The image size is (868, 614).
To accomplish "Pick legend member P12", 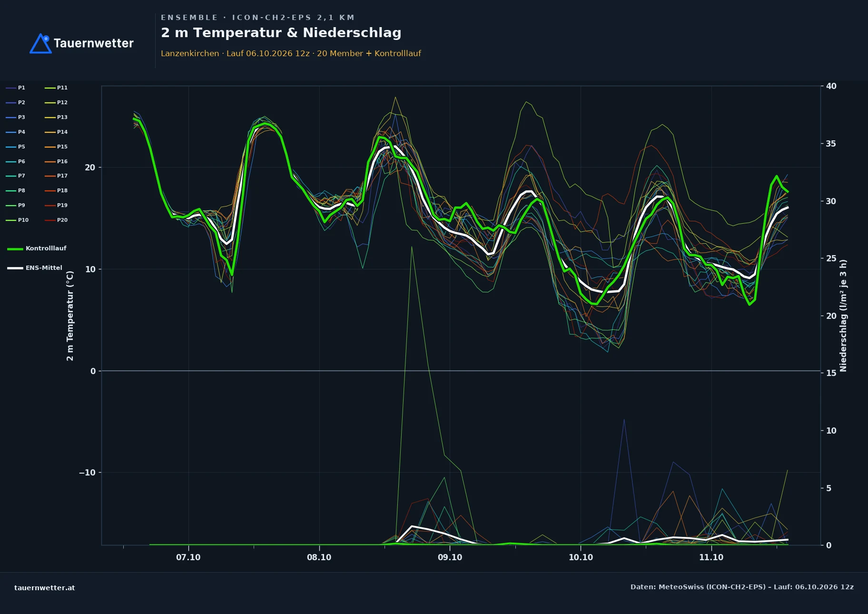I will tap(56, 103).
